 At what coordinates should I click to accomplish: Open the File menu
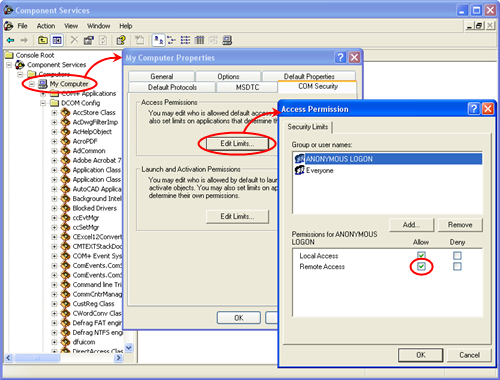coord(22,26)
